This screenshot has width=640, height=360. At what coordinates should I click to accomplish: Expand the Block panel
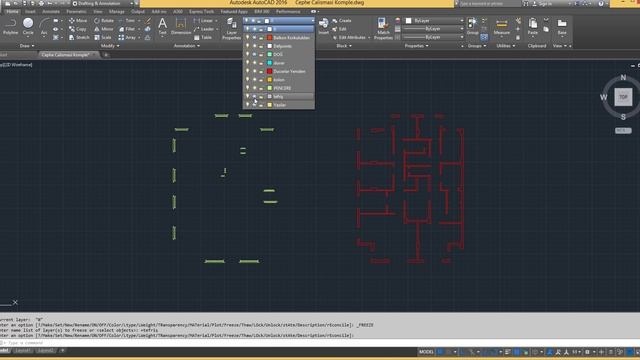(x=344, y=46)
